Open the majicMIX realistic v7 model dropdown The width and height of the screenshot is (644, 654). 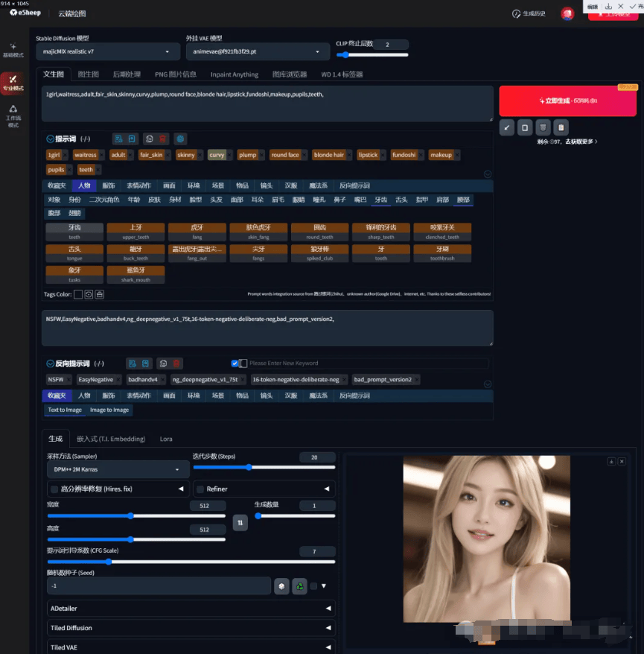(x=107, y=51)
